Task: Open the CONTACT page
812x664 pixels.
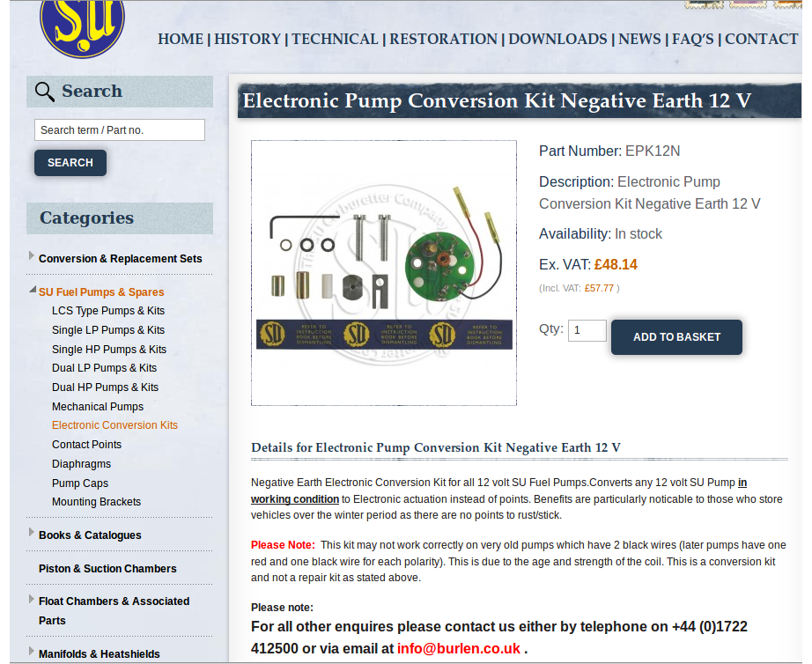Action: coord(761,40)
